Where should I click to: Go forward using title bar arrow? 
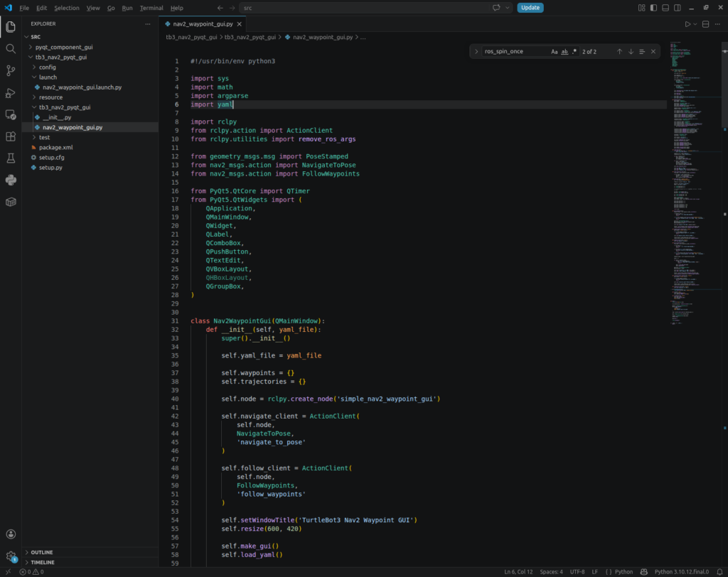(x=232, y=8)
